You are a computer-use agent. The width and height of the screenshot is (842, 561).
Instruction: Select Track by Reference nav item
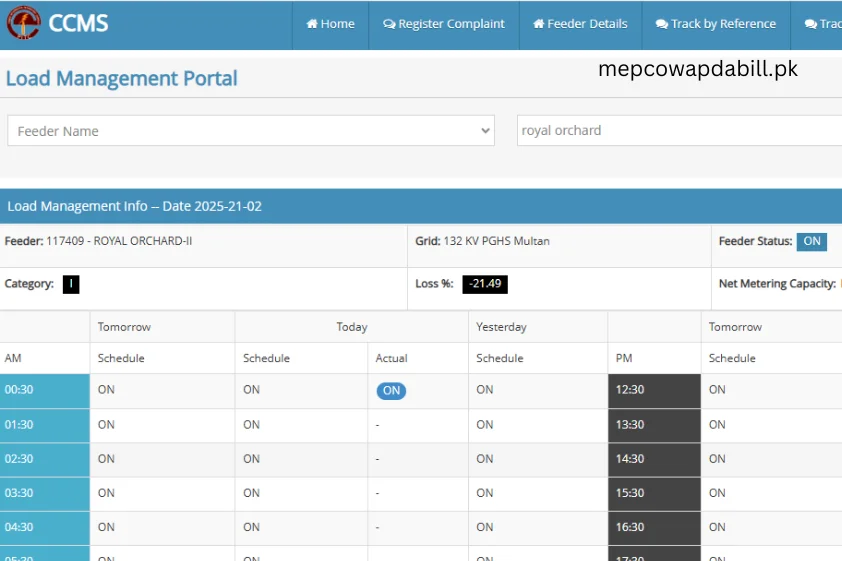(x=716, y=24)
